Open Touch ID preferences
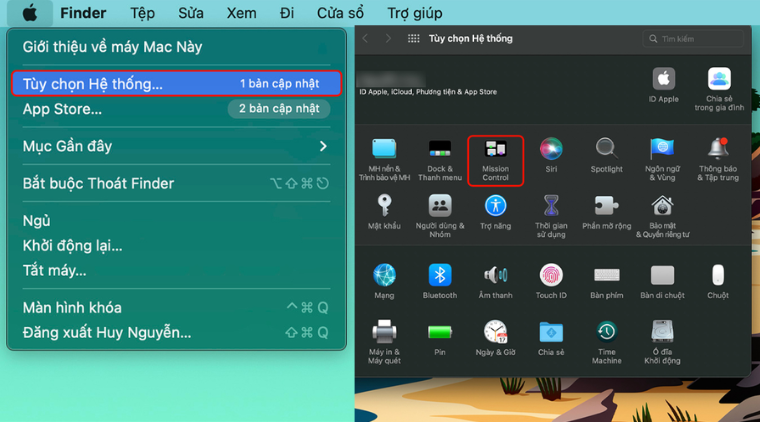The width and height of the screenshot is (760, 422). (x=551, y=281)
